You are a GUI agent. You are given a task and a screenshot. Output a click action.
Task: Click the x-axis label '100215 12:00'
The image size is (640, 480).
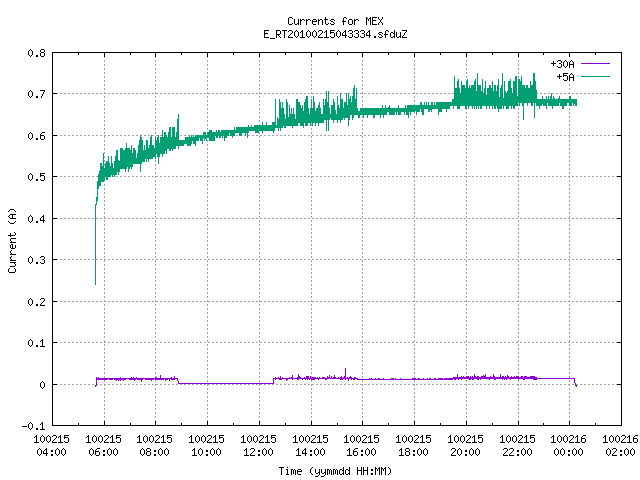tap(258, 446)
